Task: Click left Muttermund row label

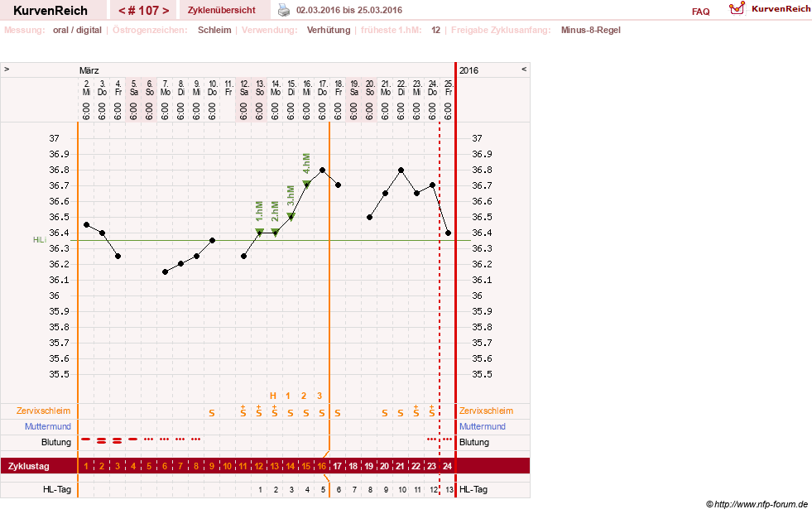Action: tap(48, 426)
